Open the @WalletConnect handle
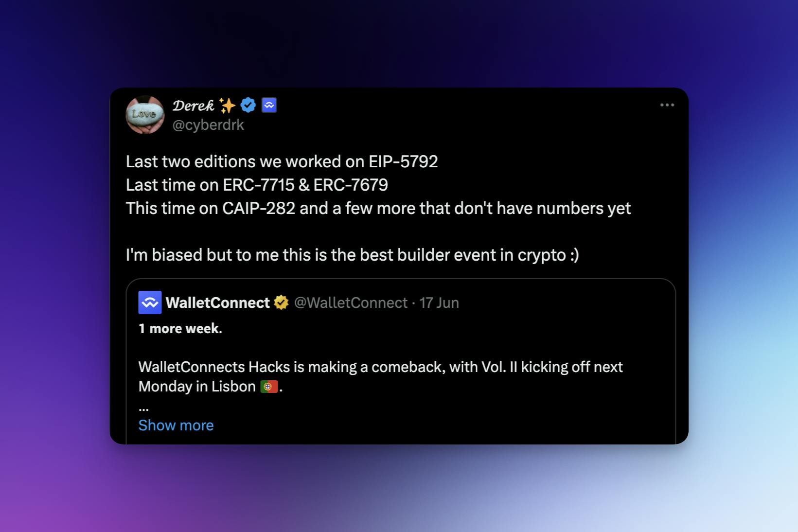 (x=351, y=302)
